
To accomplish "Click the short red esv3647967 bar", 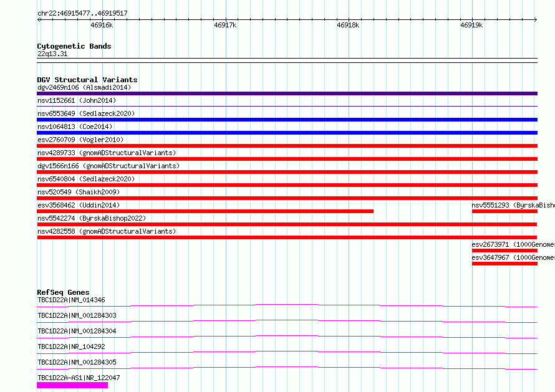I will point(504,264).
